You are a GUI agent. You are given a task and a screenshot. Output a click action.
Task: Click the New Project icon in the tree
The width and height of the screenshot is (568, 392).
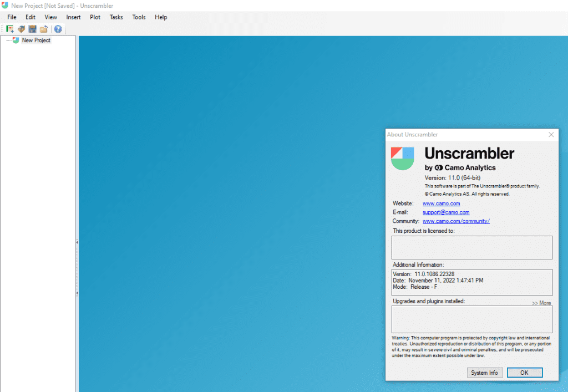pos(16,40)
